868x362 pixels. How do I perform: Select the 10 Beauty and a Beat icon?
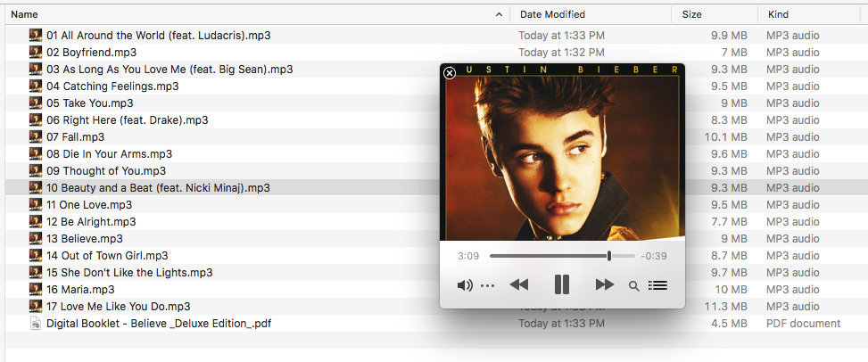pos(36,187)
